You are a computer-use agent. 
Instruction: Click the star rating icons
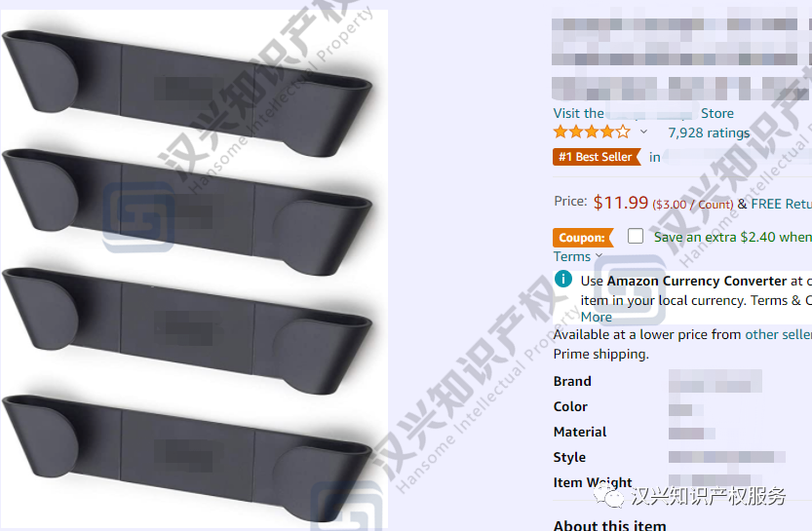[x=592, y=132]
